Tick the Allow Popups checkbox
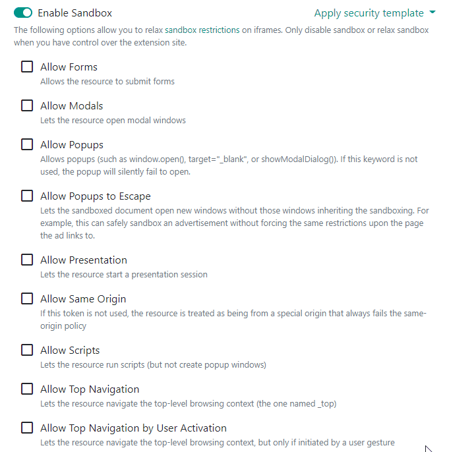This screenshot has height=452, width=476. coord(27,145)
